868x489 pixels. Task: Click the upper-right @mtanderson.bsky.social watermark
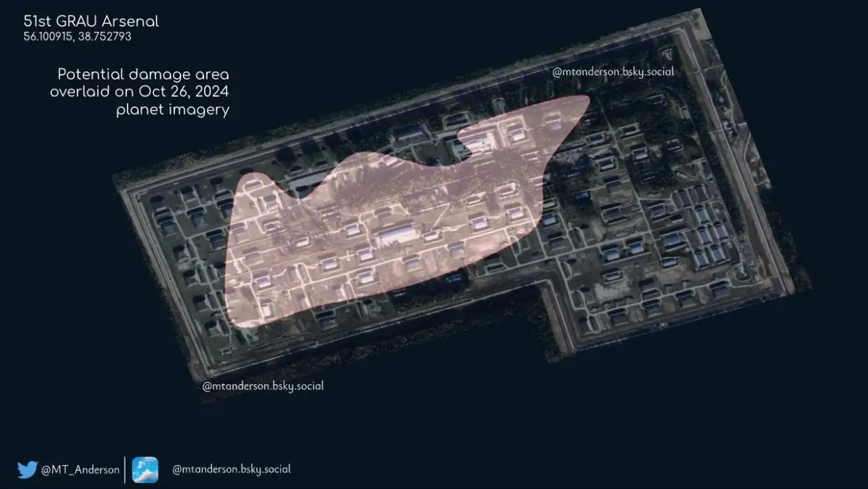[x=613, y=72]
